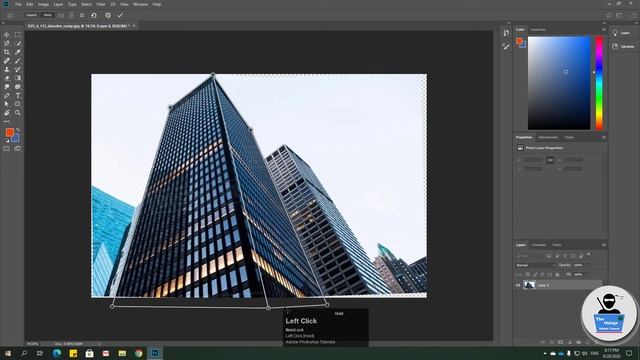Click the top apex warp control point

coord(213,75)
